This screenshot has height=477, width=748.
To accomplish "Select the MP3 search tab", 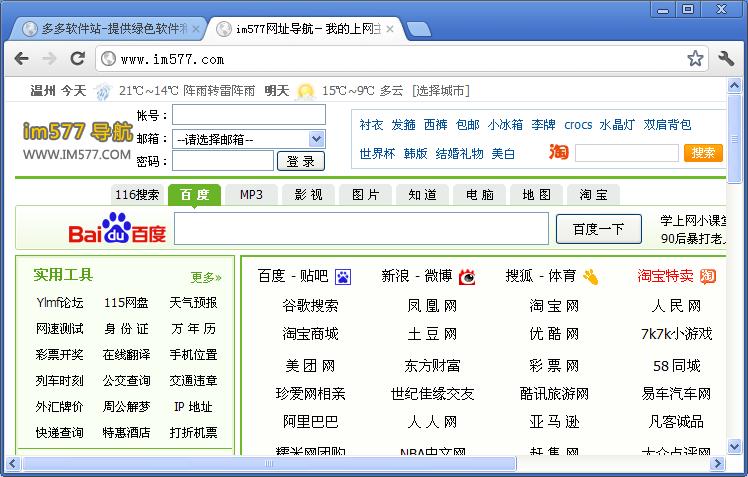I will 251,195.
